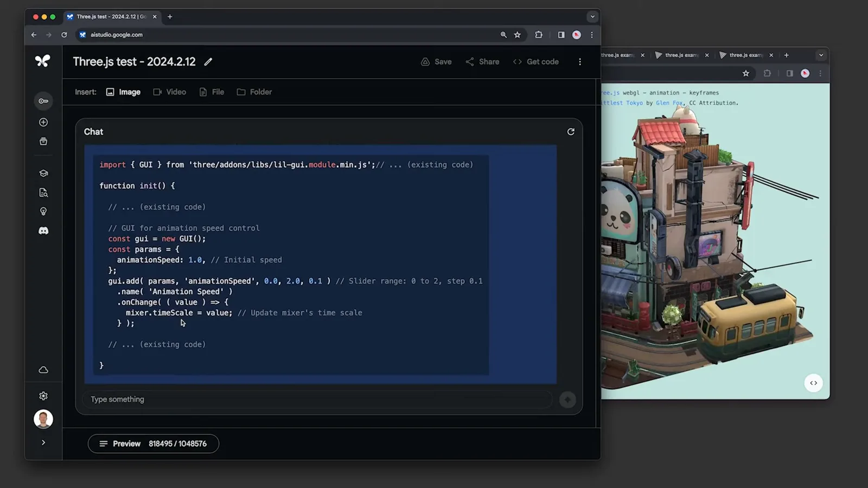
Task: Select the second three.js examples tab in back window
Action: coord(682,55)
